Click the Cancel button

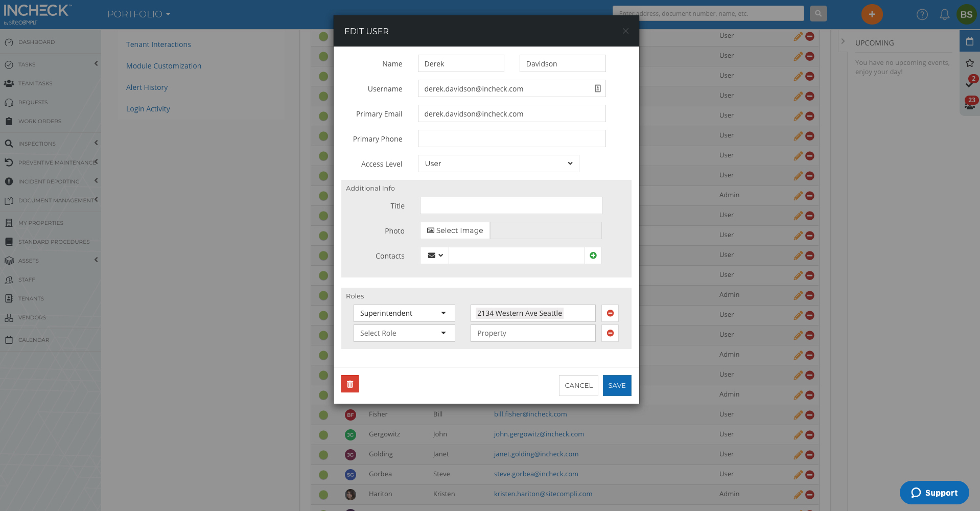click(x=578, y=385)
